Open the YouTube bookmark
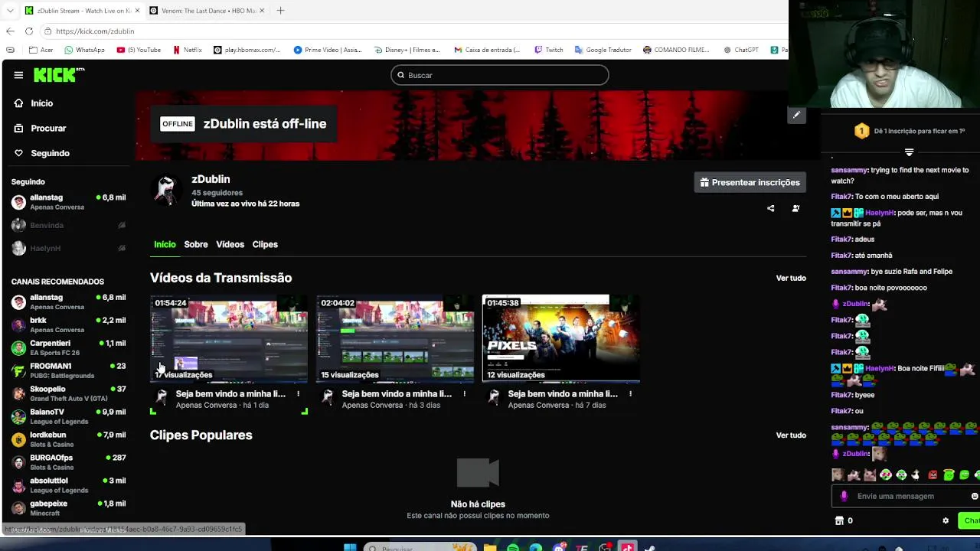Screen dimensions: 980x551 (139, 50)
